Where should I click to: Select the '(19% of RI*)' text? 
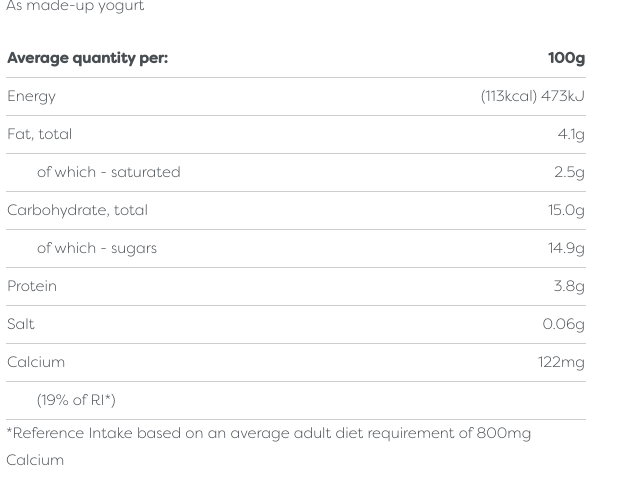pyautogui.click(x=76, y=400)
